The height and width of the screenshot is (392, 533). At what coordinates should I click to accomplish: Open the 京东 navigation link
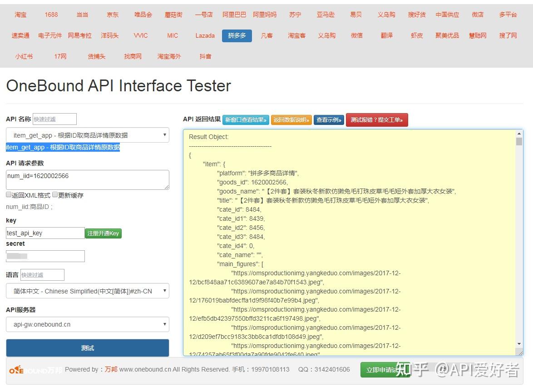[x=112, y=14]
